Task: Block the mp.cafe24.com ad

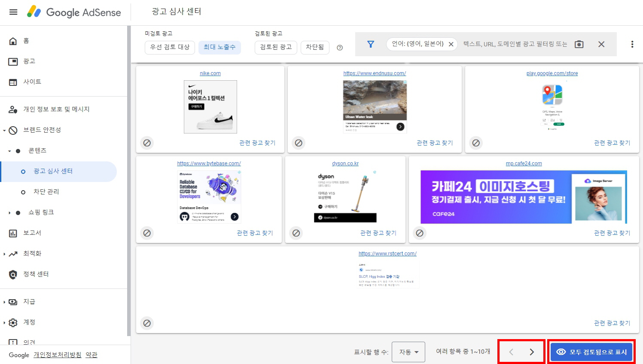Action: (420, 233)
